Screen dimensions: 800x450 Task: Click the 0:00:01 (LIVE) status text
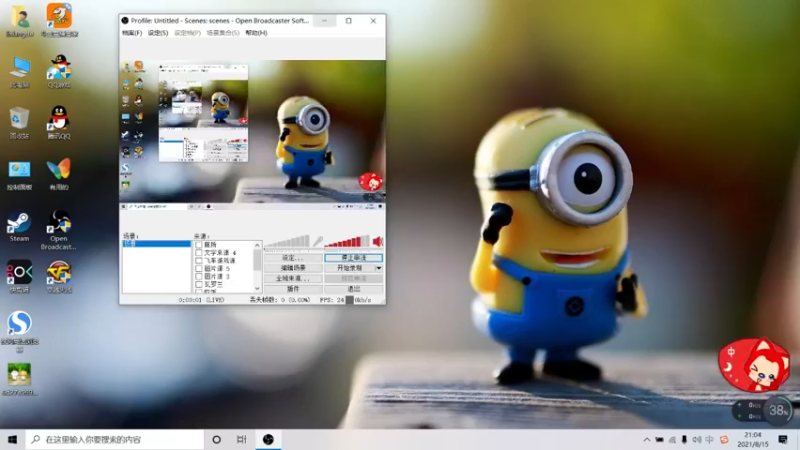pos(201,300)
